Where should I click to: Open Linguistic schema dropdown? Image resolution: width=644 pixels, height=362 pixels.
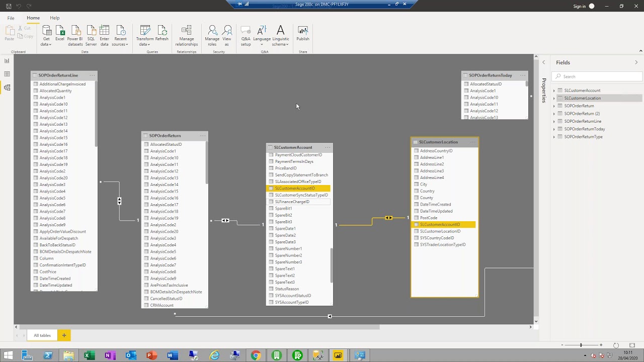pos(281,36)
